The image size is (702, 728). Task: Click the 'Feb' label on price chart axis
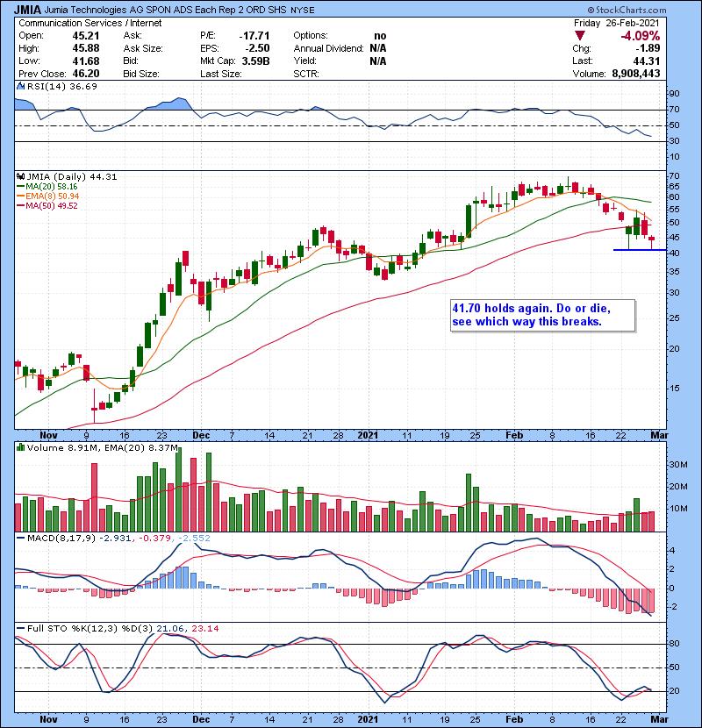[514, 435]
